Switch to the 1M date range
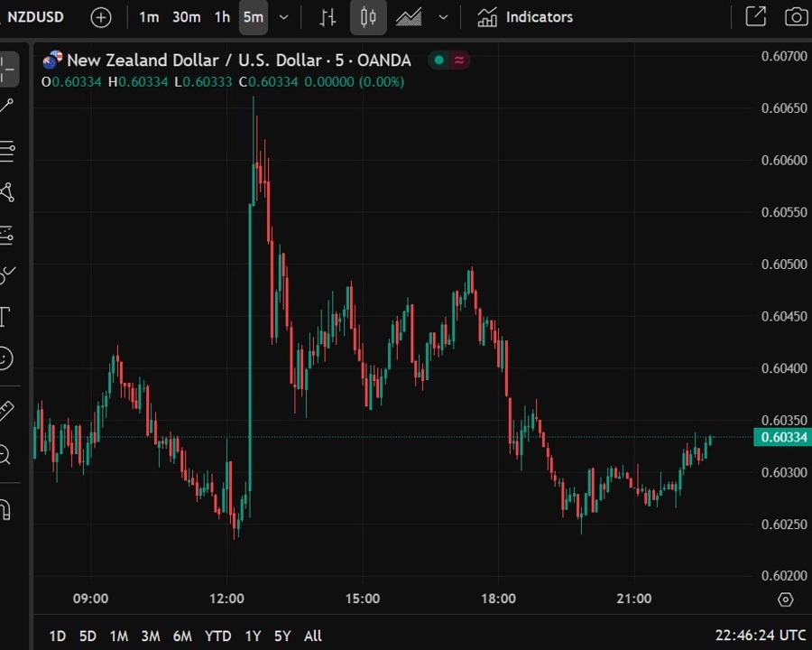This screenshot has height=650, width=812. [x=118, y=636]
